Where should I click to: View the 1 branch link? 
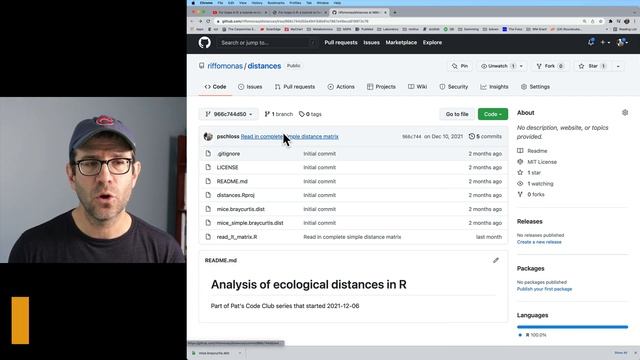[x=279, y=114]
